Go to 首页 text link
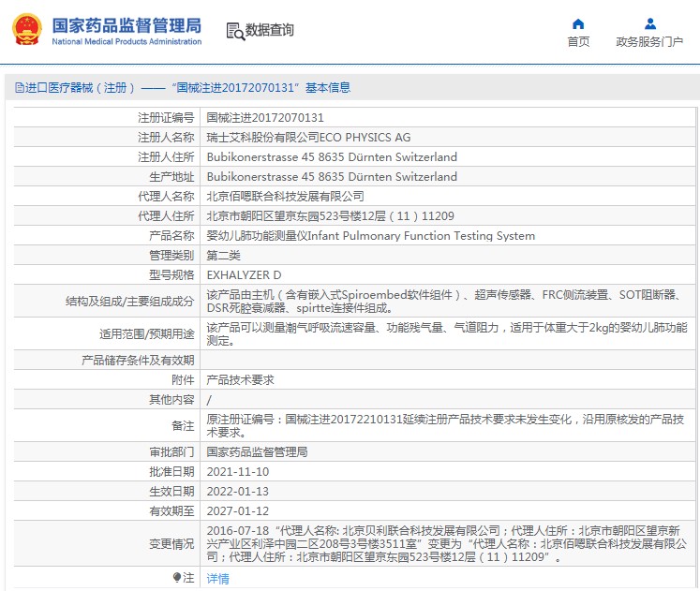 (x=578, y=42)
